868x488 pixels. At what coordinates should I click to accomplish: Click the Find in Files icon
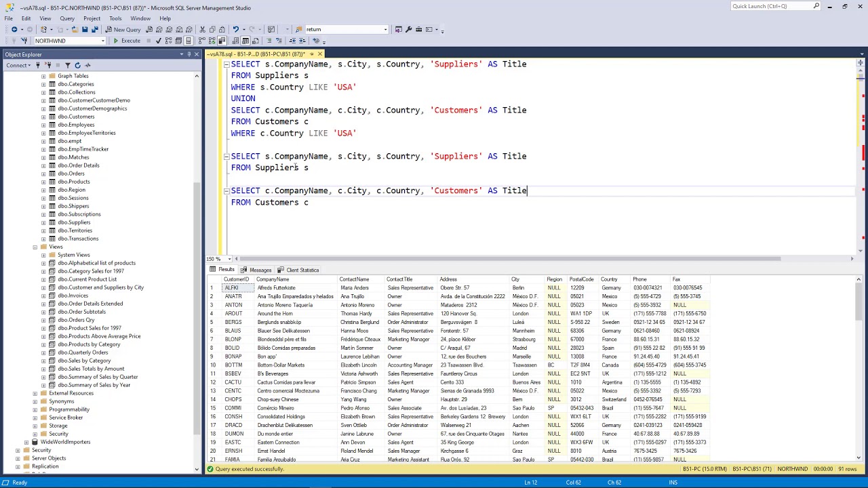pyautogui.click(x=298, y=29)
